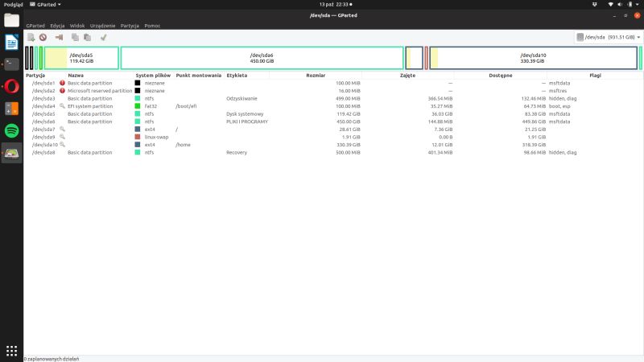Image resolution: width=644 pixels, height=362 pixels.
Task: Click the key mounted icon on /dev/sda7
Action: pos(62,130)
